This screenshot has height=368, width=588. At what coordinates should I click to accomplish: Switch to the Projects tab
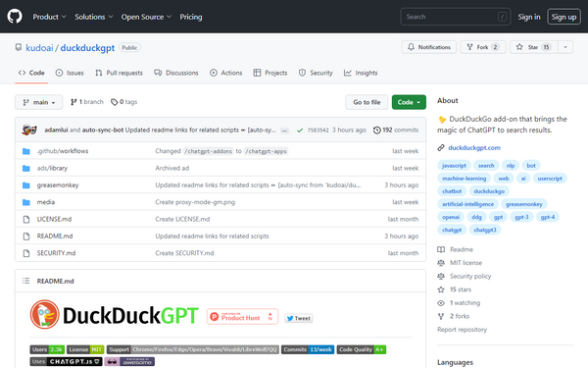pyautogui.click(x=270, y=73)
